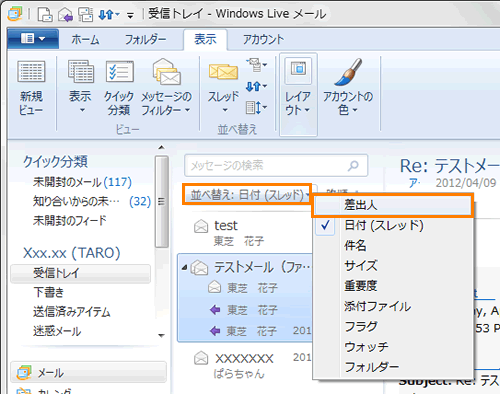The height and width of the screenshot is (394, 500).
Task: Select ウォッチ in the sort menu
Action: [x=393, y=347]
